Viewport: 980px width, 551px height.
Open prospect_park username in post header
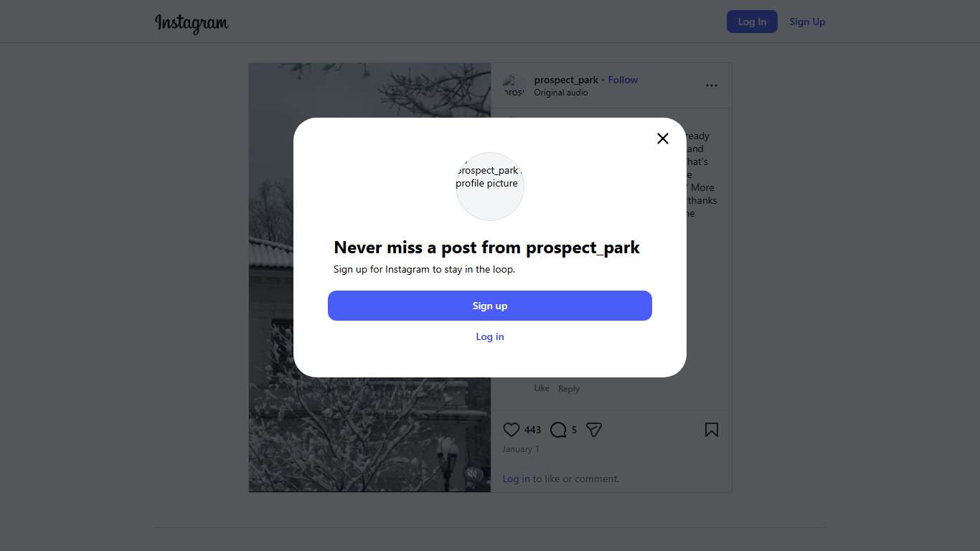[566, 80]
